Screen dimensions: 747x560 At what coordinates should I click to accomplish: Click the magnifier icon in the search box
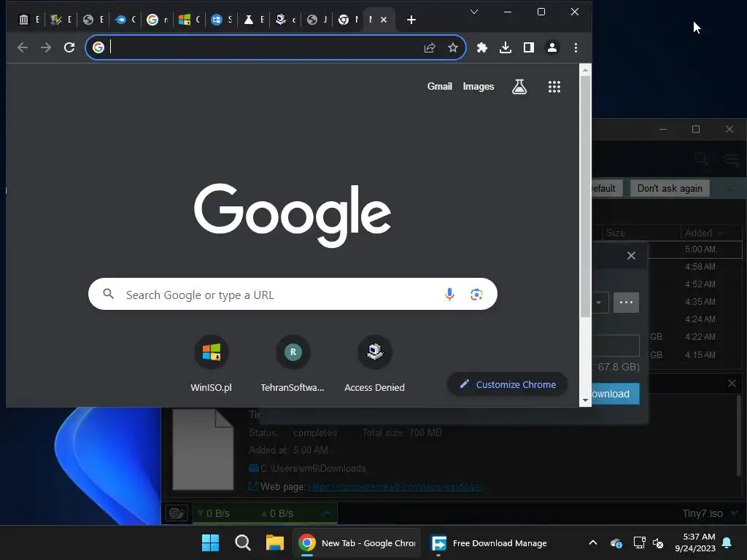click(x=109, y=294)
